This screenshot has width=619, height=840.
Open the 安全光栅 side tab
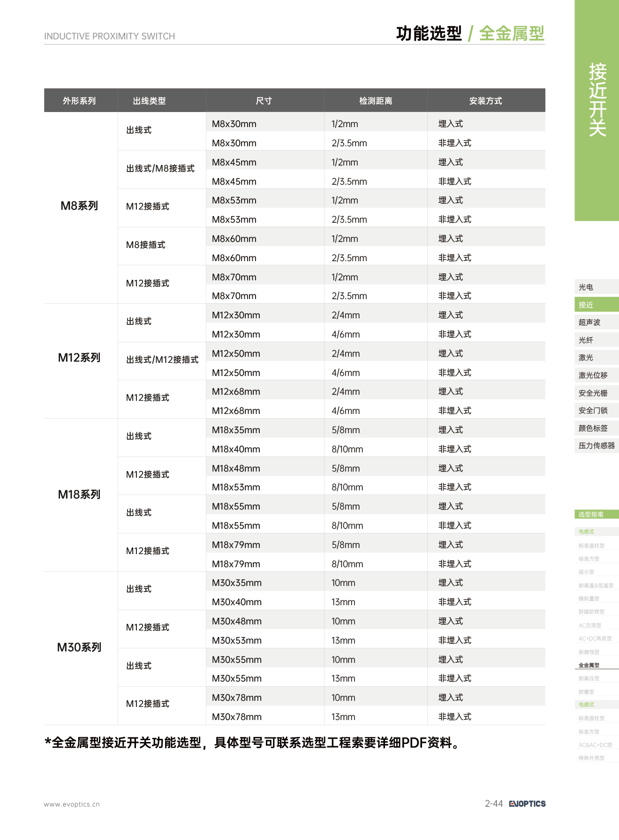coord(596,393)
